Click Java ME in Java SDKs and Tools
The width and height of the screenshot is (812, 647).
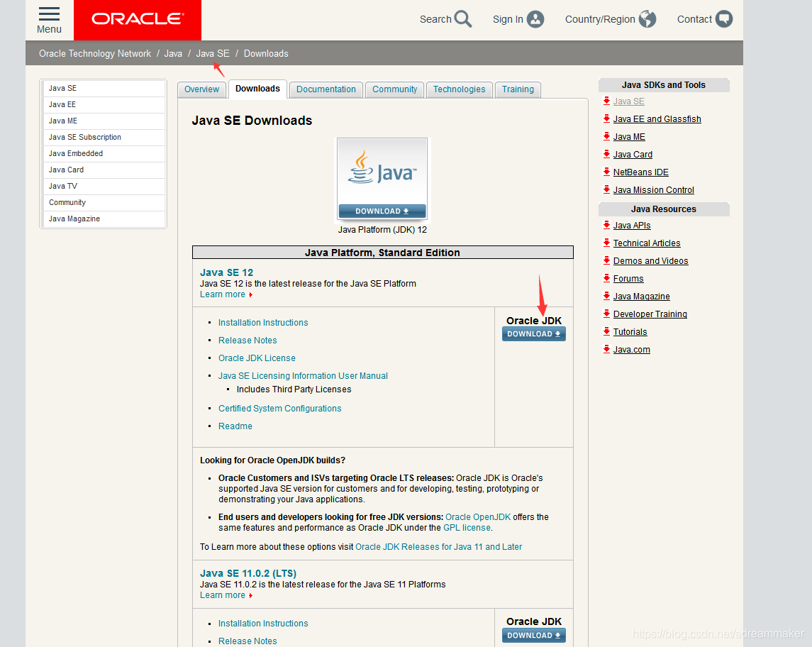629,137
